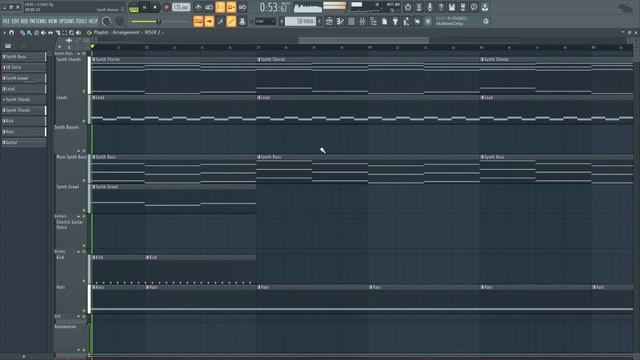Image resolution: width=640 pixels, height=360 pixels.
Task: Toggle auto-scroll orange arrow button
Action: click(x=209, y=21)
